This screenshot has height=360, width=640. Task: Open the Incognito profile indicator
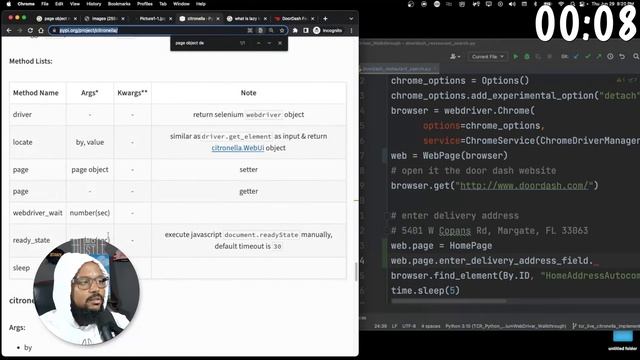[328, 30]
